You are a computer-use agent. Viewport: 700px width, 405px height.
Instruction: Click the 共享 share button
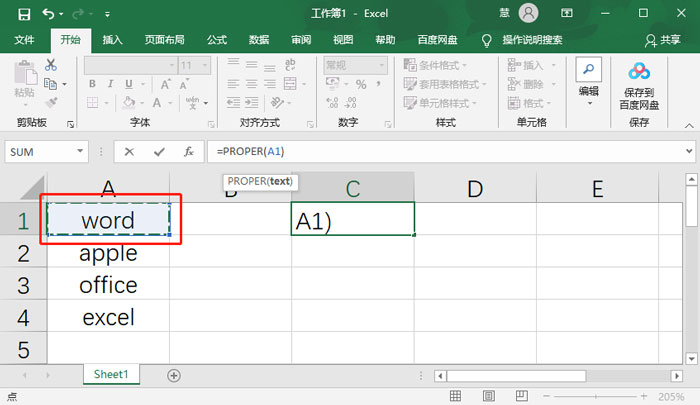(663, 40)
